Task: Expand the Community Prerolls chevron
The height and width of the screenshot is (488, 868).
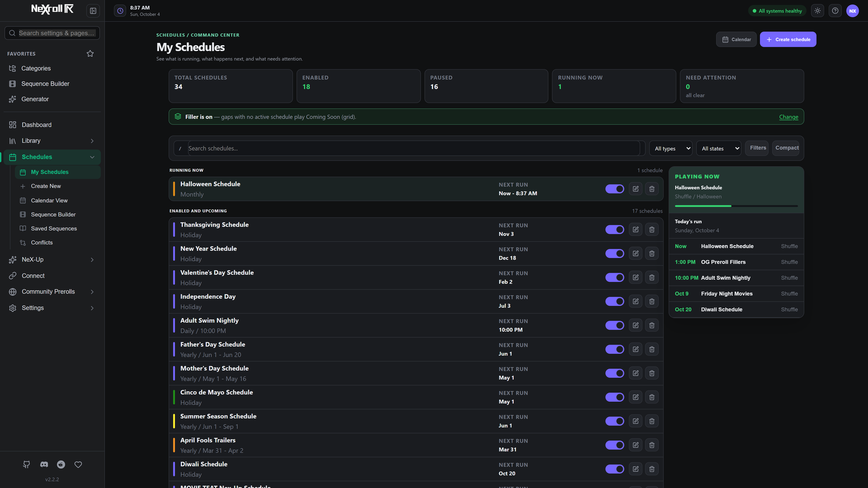Action: (x=92, y=292)
